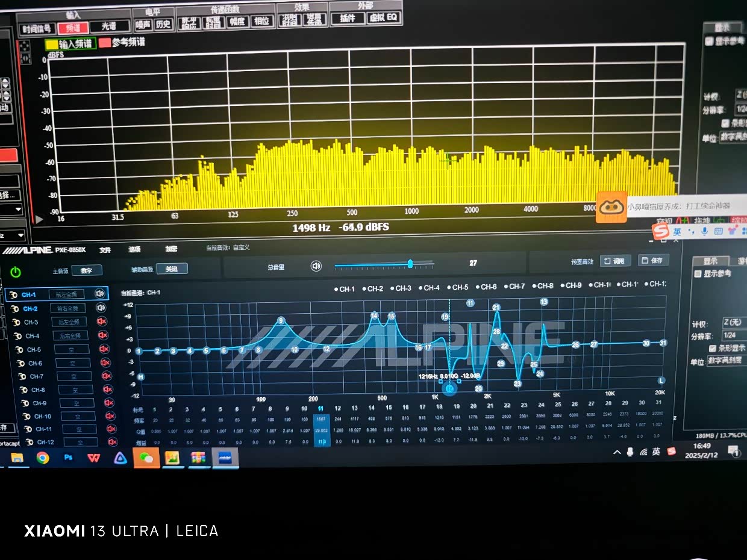Select EQ band node 9 on curve

coord(281,320)
